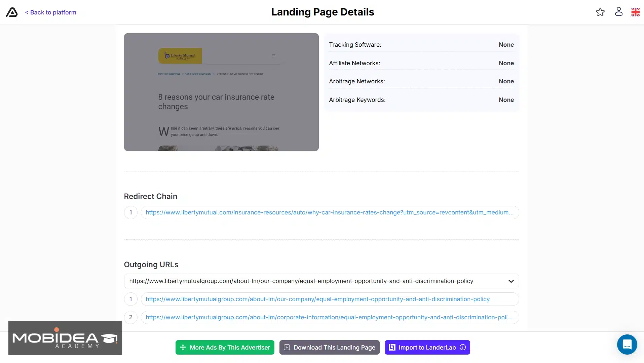The width and height of the screenshot is (644, 363).
Task: Click the dropdown chevron arrow in Outgoing URLs
Action: click(511, 281)
